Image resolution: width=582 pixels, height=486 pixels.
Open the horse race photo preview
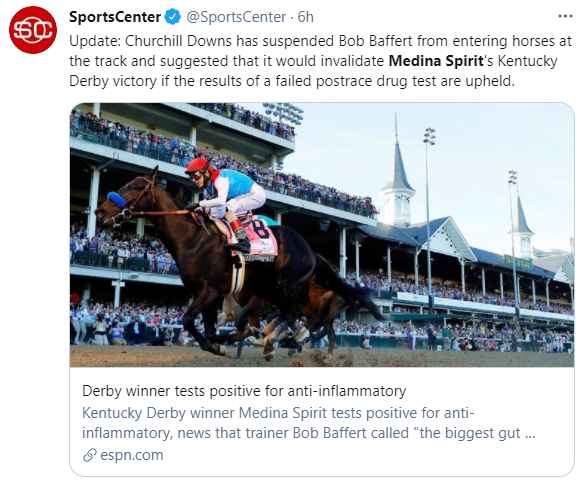322,235
